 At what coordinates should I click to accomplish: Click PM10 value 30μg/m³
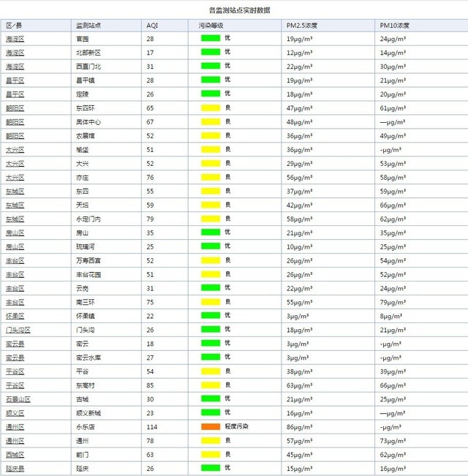393,67
